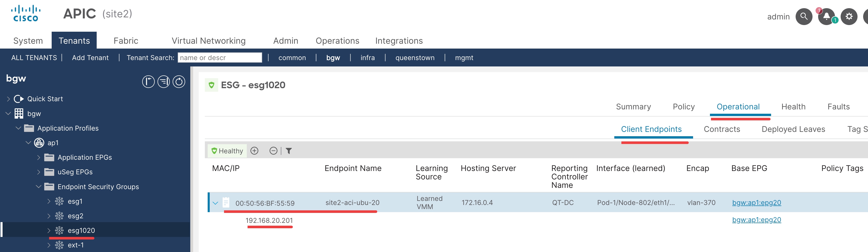Expand the Quick Start tree node
This screenshot has width=868, height=252.
(x=8, y=99)
